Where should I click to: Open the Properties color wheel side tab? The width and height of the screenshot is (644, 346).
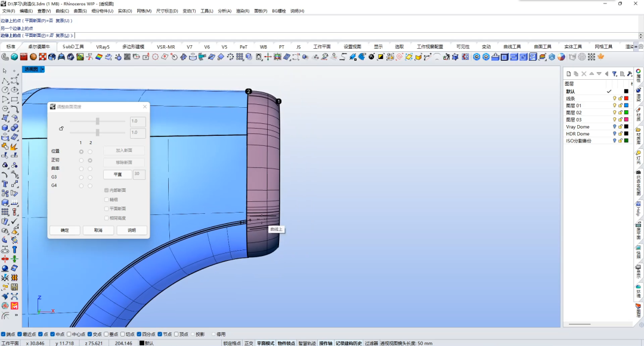[639, 76]
